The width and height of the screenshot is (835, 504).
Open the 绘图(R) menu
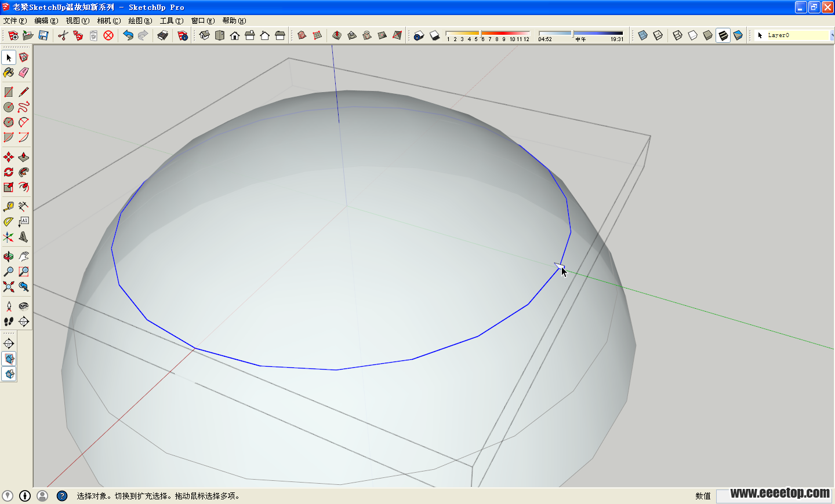click(x=140, y=20)
